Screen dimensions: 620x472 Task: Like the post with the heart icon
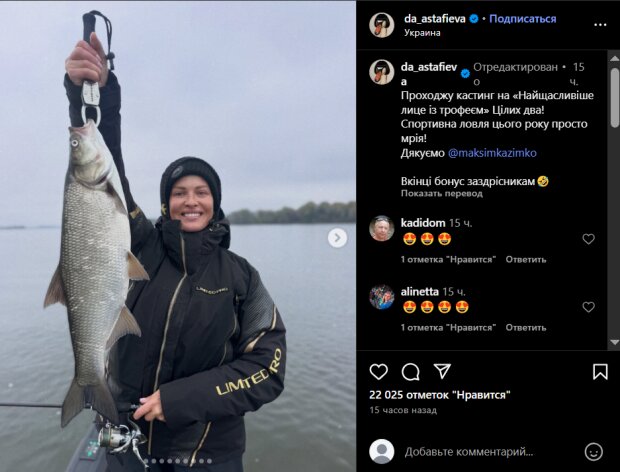(378, 372)
